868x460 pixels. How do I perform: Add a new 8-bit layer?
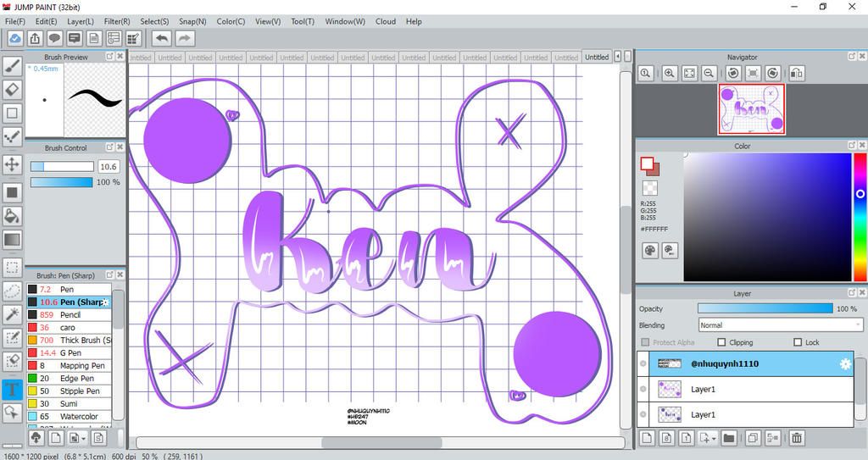point(666,438)
